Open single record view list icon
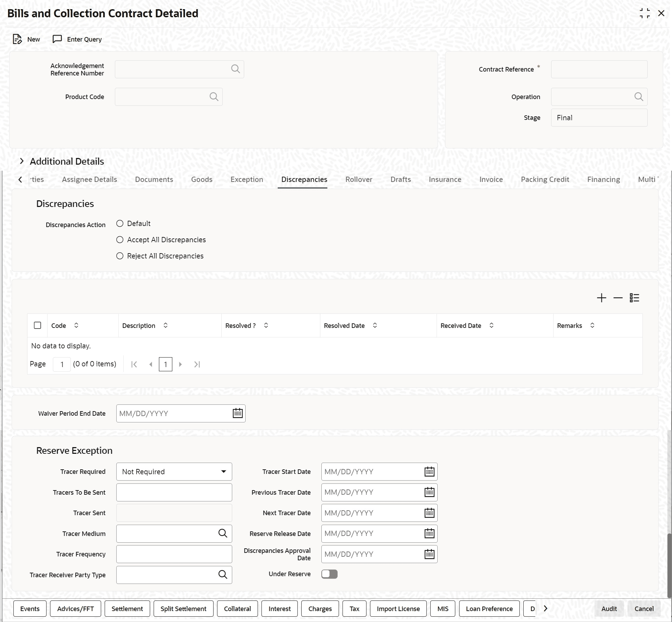 tap(634, 298)
